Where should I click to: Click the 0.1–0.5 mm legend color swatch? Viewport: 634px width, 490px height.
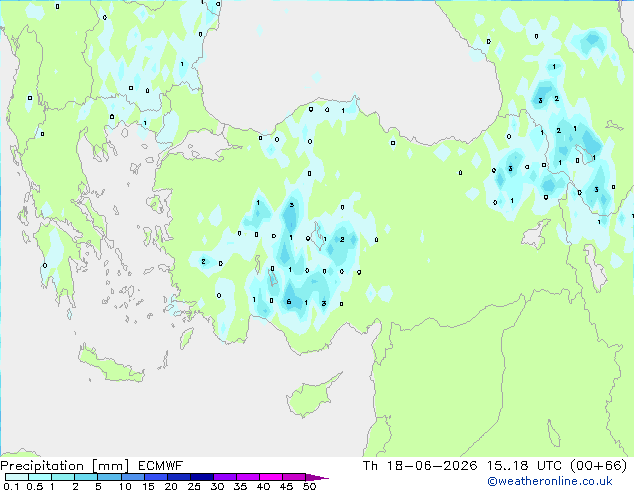[17, 477]
